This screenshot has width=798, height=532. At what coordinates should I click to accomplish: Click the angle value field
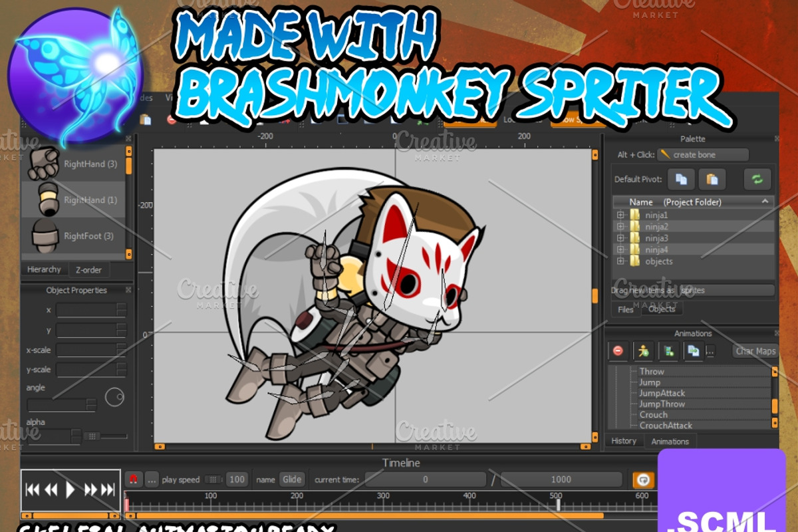tap(61, 404)
